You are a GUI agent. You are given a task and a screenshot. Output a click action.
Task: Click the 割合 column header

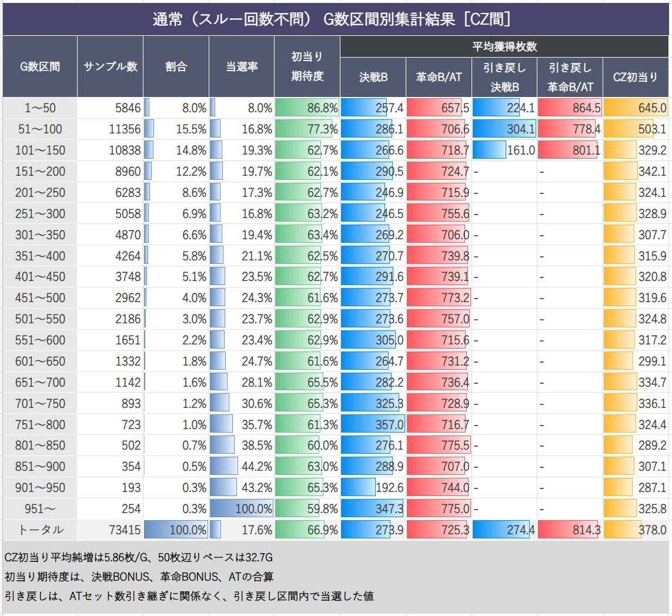[176, 66]
